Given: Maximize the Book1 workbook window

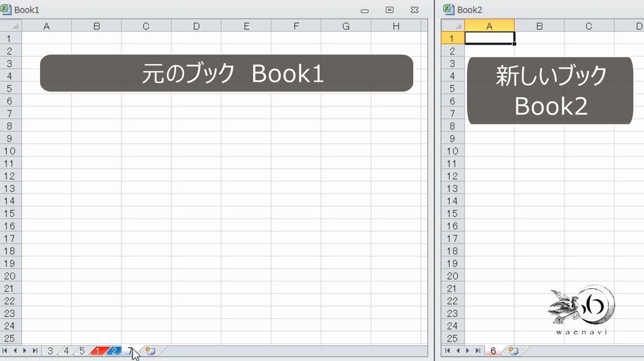Looking at the screenshot, I should (x=390, y=10).
